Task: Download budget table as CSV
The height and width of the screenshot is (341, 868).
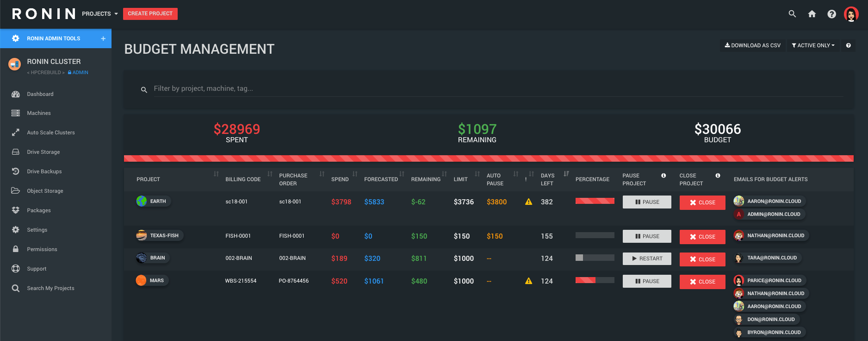Action: (753, 45)
